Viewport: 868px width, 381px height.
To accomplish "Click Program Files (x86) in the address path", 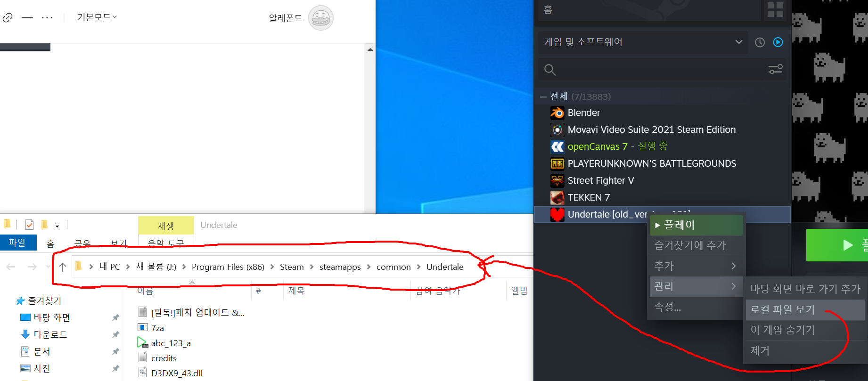I will coord(228,267).
